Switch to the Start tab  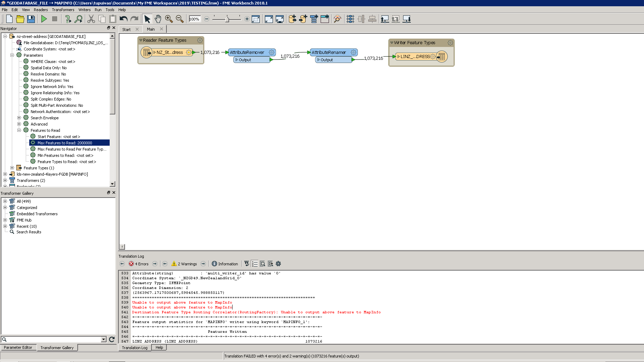click(x=126, y=30)
